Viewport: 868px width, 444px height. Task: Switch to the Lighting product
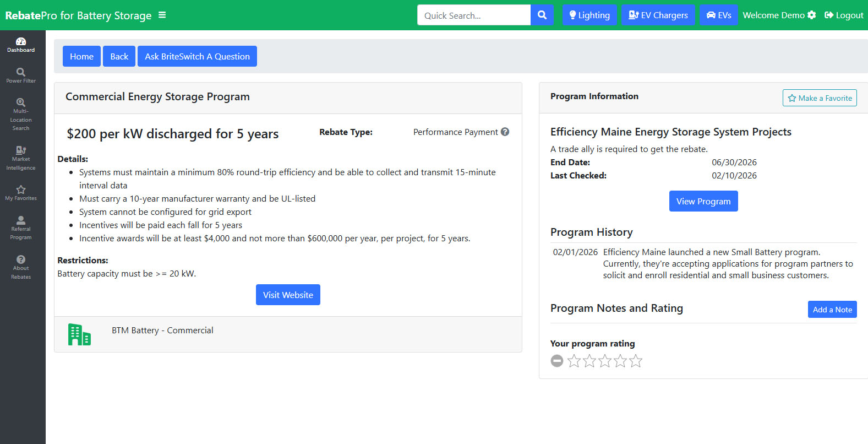click(x=589, y=15)
